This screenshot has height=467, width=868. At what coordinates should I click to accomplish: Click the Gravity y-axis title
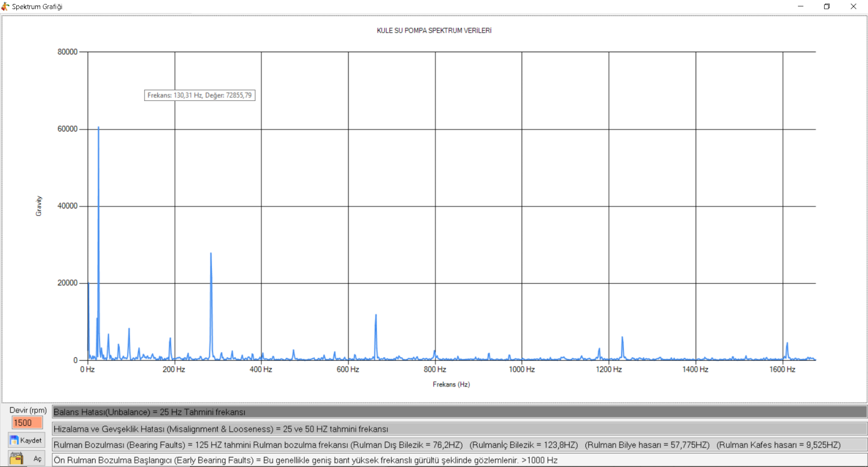[x=39, y=206]
